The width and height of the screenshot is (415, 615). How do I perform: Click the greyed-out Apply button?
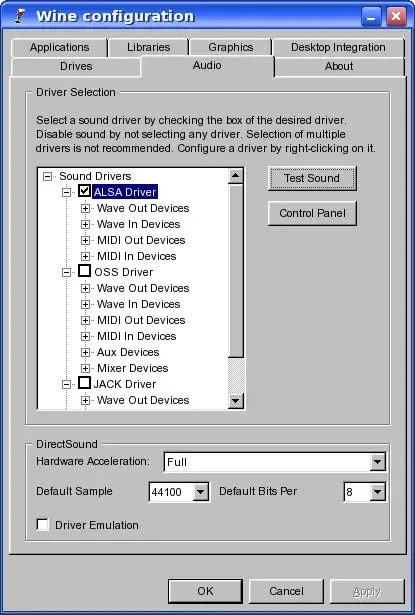click(x=367, y=591)
